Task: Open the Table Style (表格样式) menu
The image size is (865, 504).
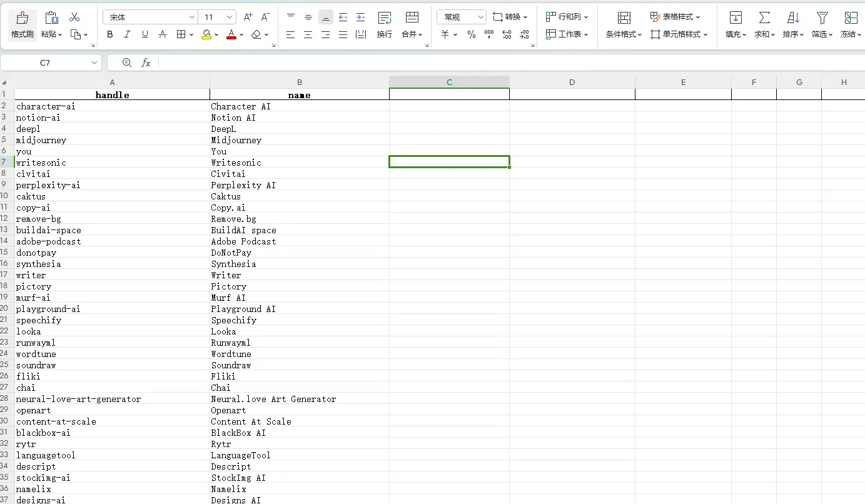Action: click(x=675, y=17)
